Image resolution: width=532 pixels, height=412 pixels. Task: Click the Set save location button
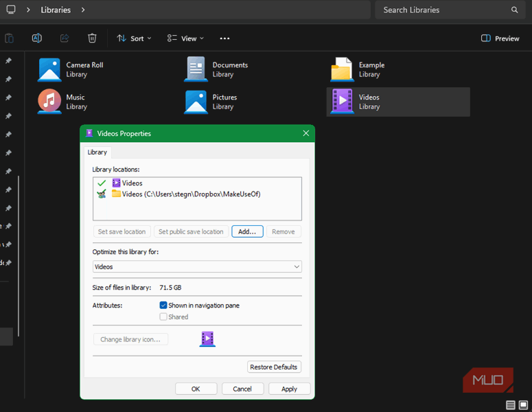tap(122, 231)
